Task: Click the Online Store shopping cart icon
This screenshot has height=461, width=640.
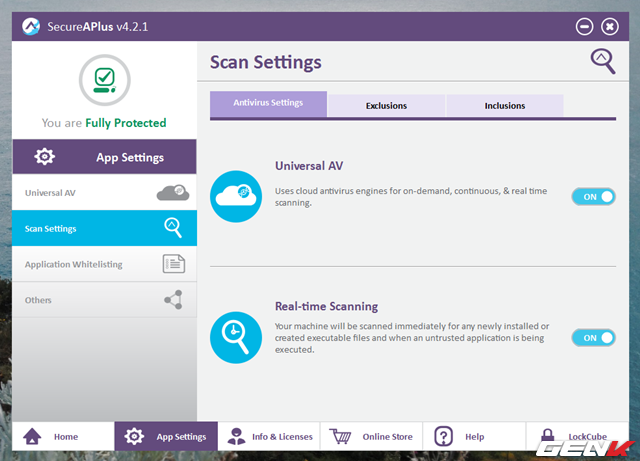Action: click(340, 437)
